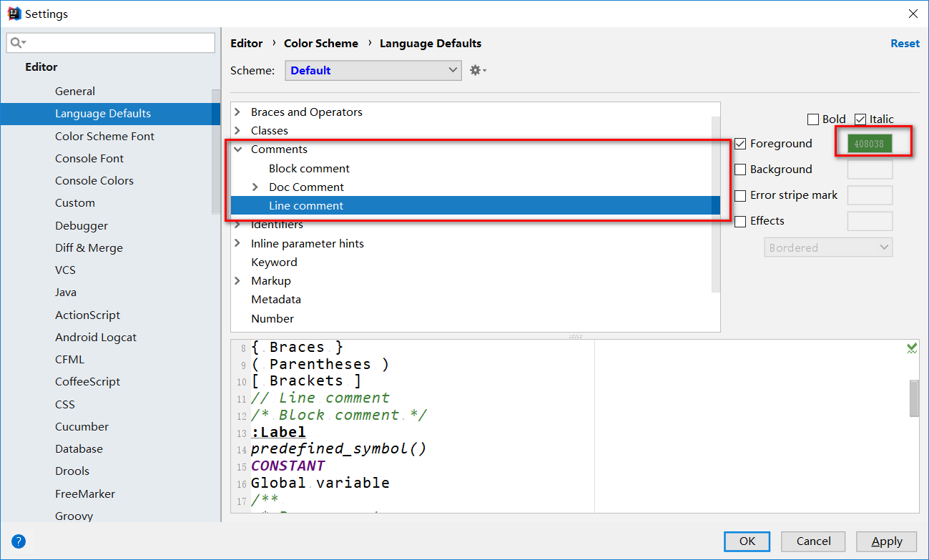Image resolution: width=929 pixels, height=560 pixels.
Task: Enable the Bold checkbox
Action: pyautogui.click(x=813, y=119)
